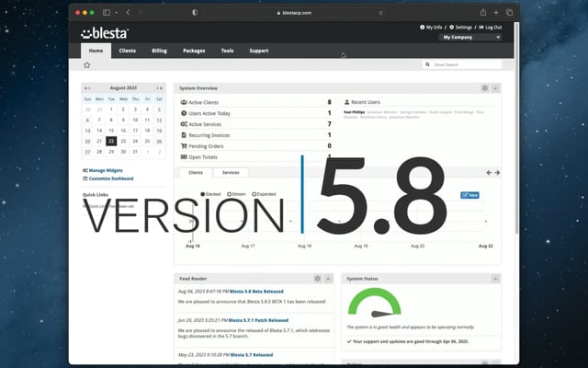This screenshot has height=368, width=588.
Task: Click the Smart Search field
Action: [x=463, y=64]
